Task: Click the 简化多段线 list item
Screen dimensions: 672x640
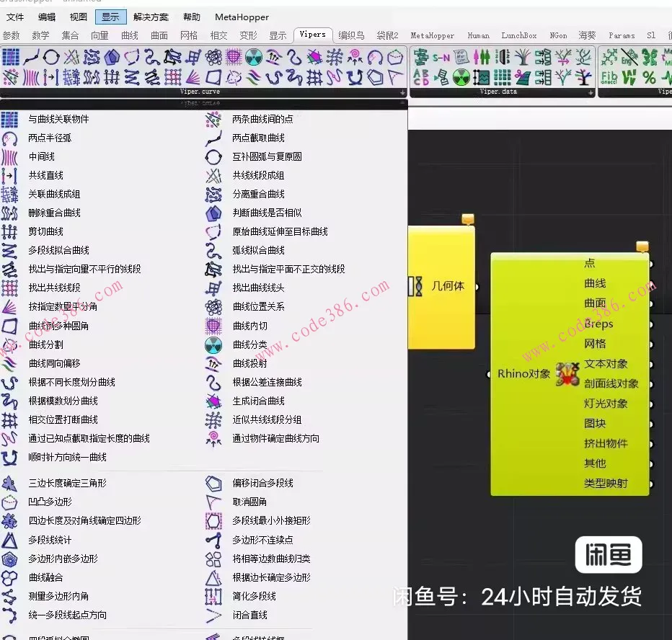Action: tap(253, 596)
